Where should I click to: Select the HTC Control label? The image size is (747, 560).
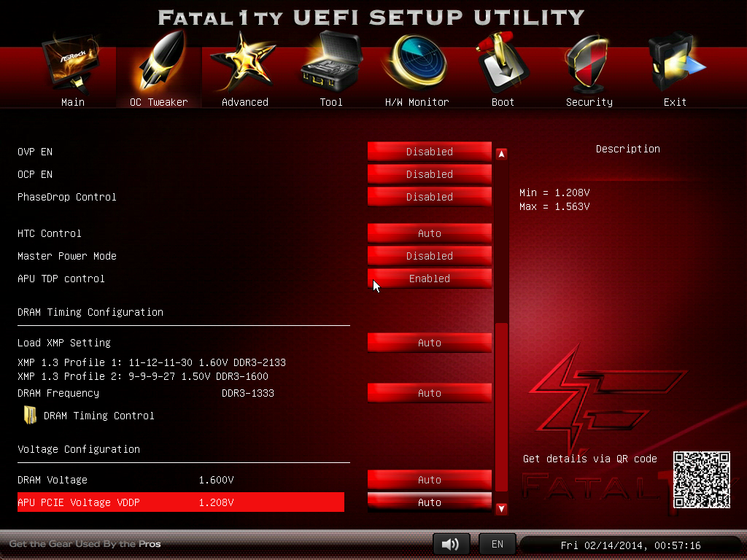(50, 233)
